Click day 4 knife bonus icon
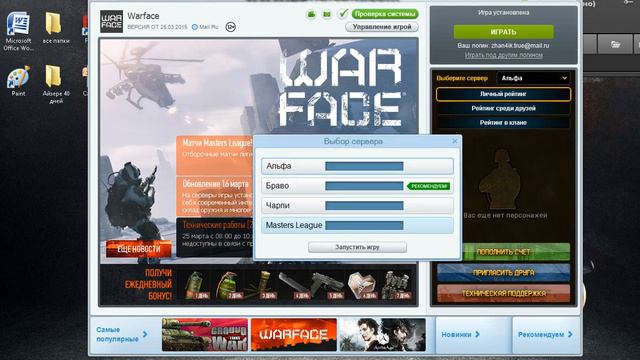Image resolution: width=640 pixels, height=360 pixels. (x=294, y=285)
